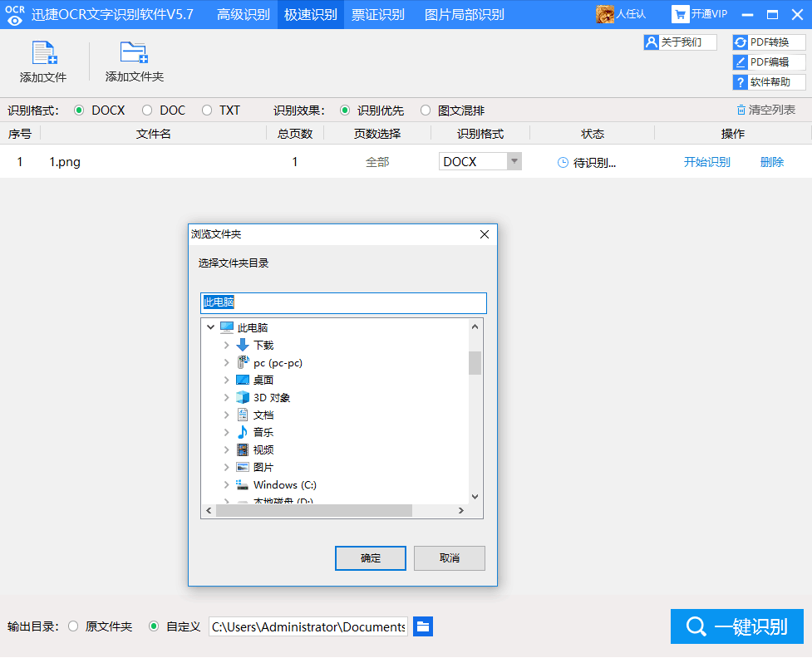Select DOCX recognition format radio
Screen dimensions: 812x658
click(x=79, y=110)
